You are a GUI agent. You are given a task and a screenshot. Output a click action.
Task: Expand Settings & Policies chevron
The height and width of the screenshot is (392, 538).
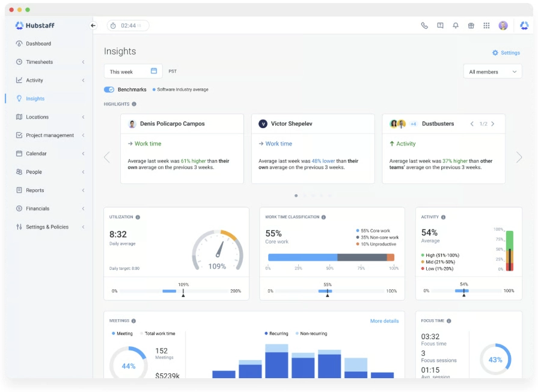pos(83,227)
